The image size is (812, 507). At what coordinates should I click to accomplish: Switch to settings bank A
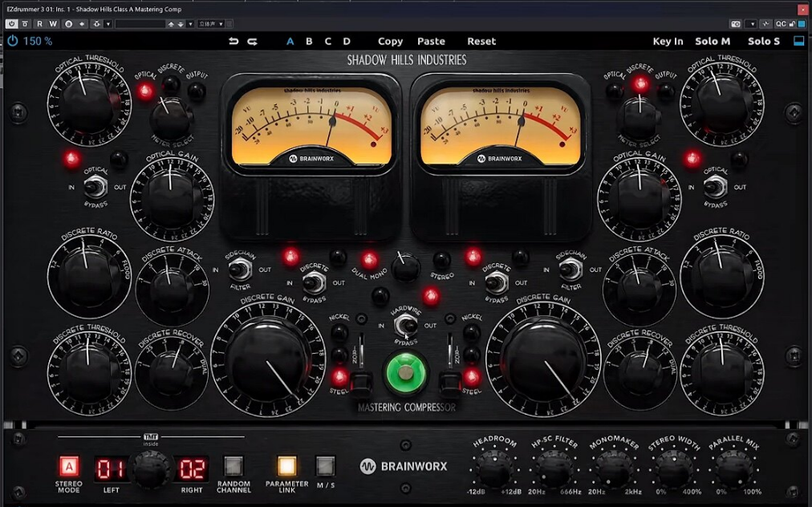pos(290,41)
